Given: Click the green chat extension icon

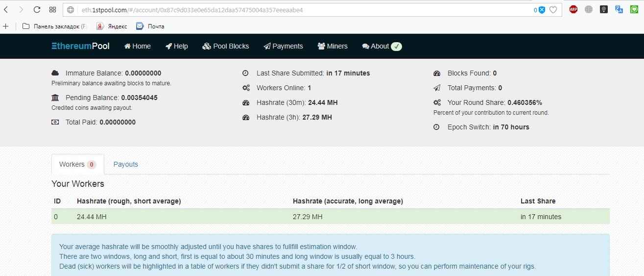Looking at the screenshot, I should [634, 9].
